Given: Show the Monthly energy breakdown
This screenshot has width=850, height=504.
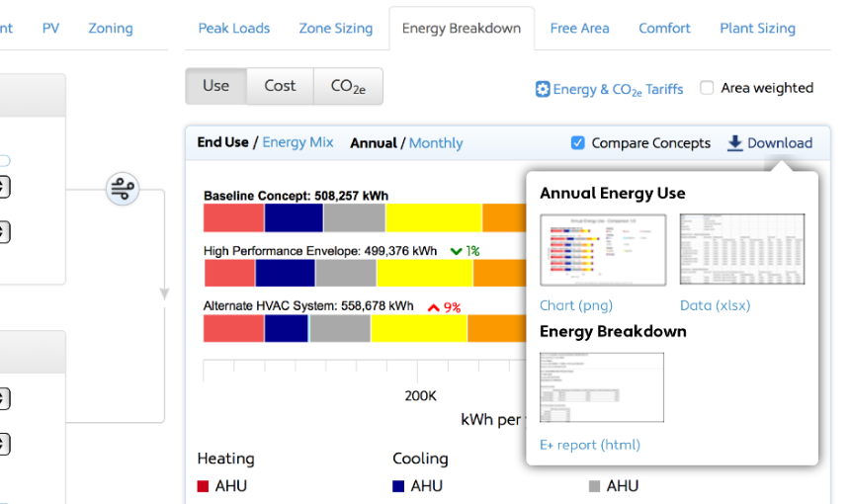Looking at the screenshot, I should click(436, 143).
